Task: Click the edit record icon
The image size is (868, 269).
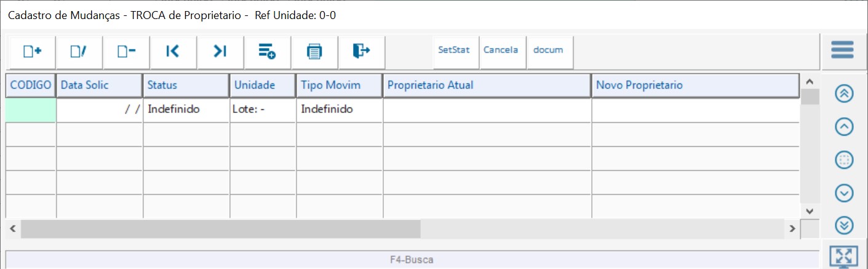Action: [x=79, y=52]
